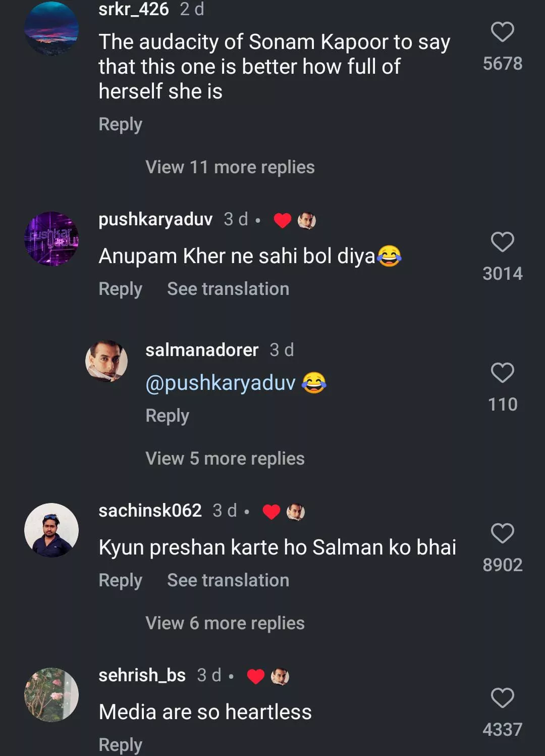Screen dimensions: 545x756
Task: Like pushkaryaduv's comment with the heart
Action: 502,242
